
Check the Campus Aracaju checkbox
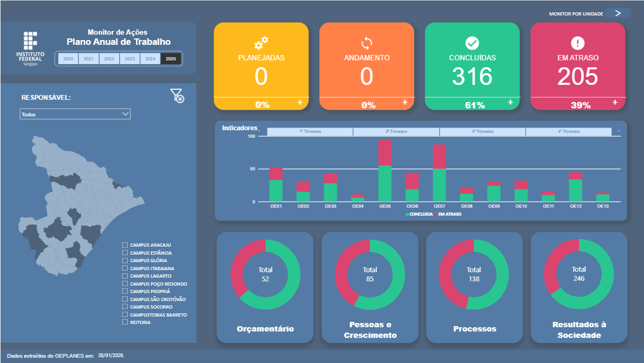tap(125, 245)
